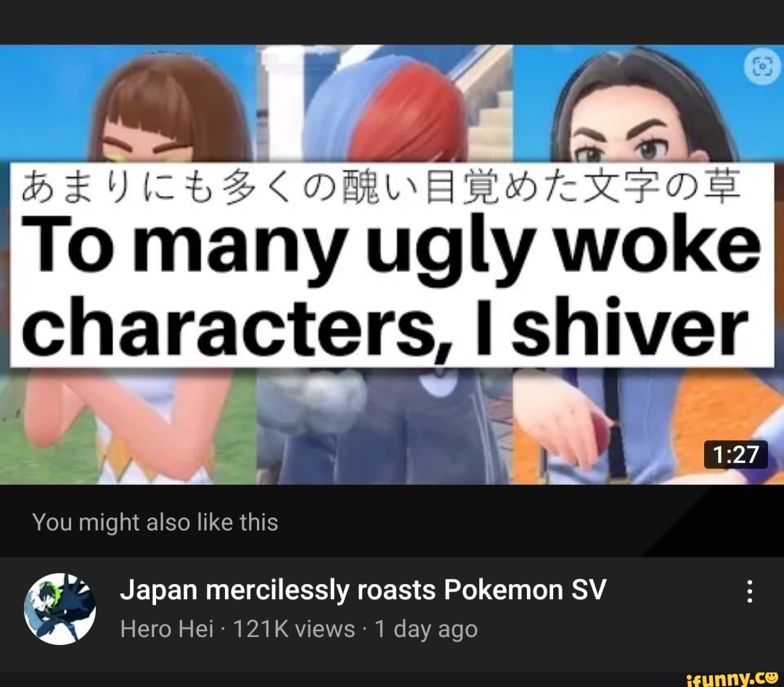
Task: Select the 'You might also like this' heading
Action: pyautogui.click(x=155, y=522)
